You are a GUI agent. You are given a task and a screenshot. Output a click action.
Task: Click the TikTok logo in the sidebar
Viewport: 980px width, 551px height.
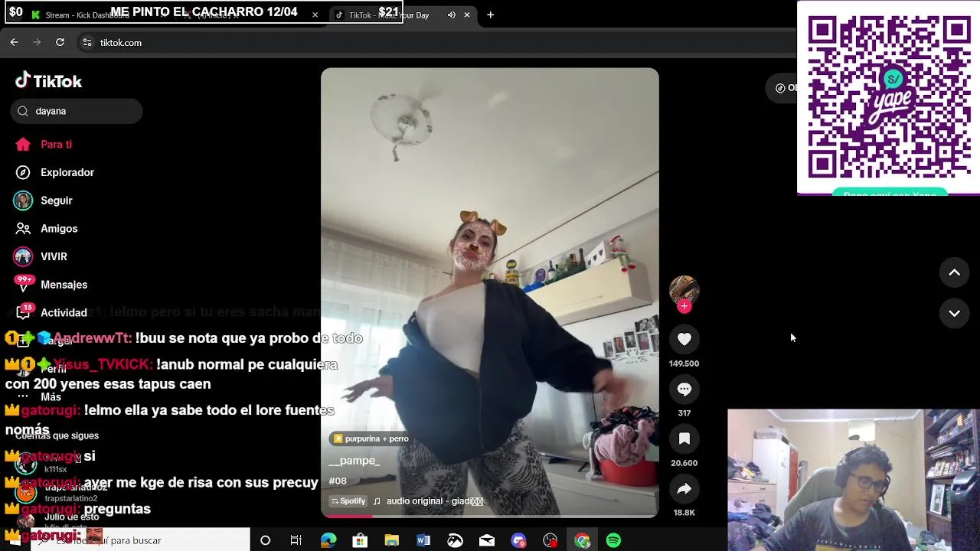tap(49, 80)
